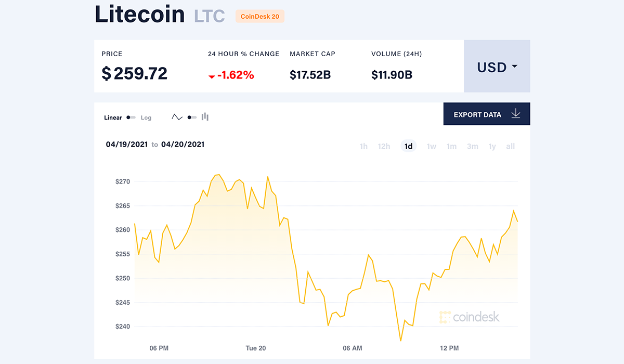Edit the start date 04/19/2021
624x364 pixels.
coord(126,145)
